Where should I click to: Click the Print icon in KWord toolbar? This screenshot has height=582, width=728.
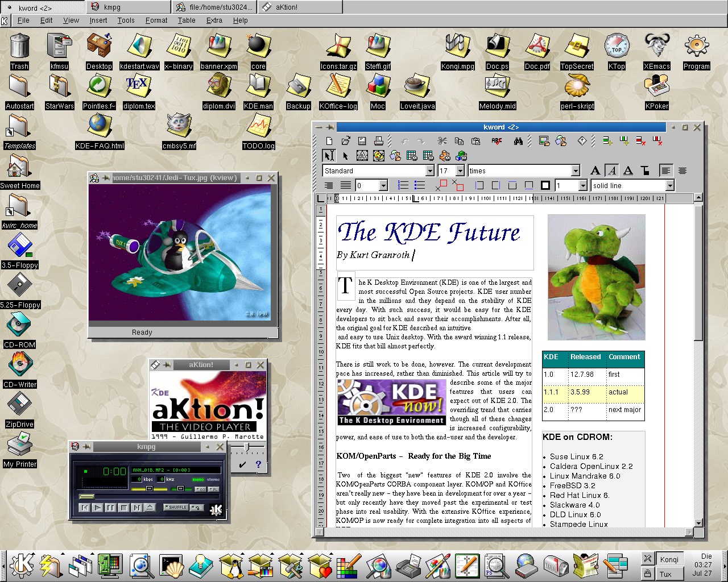[x=378, y=141]
